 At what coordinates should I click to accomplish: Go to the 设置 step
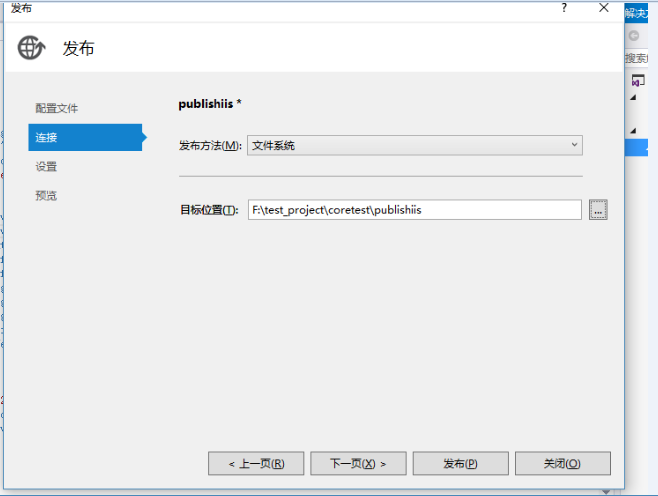tap(46, 167)
